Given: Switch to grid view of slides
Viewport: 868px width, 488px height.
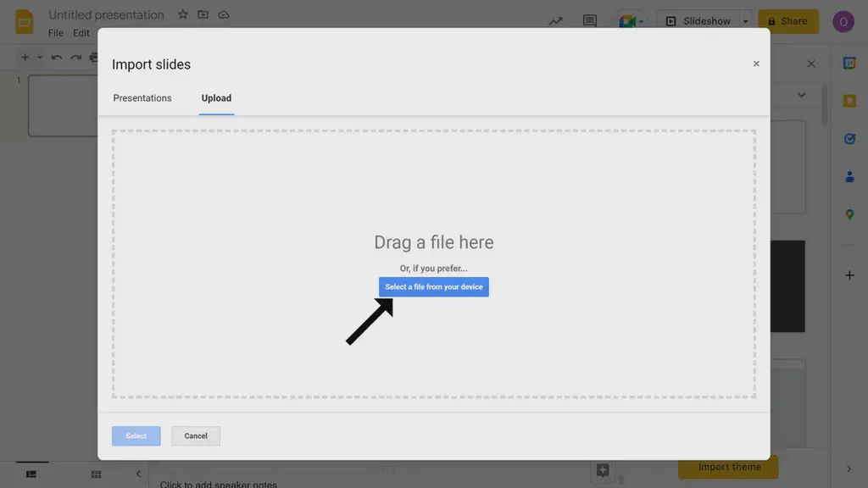Looking at the screenshot, I should [x=96, y=474].
